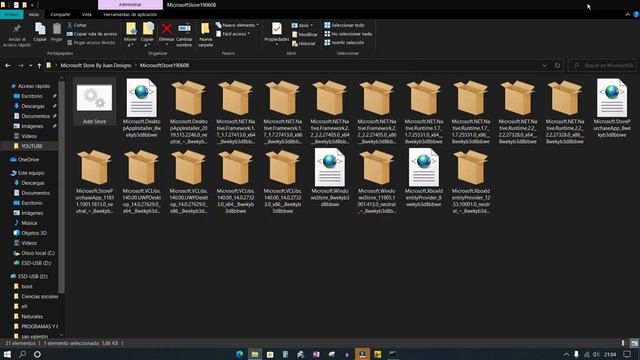The height and width of the screenshot is (360, 640).
Task: Select the Add-Store script file
Action: (94, 102)
